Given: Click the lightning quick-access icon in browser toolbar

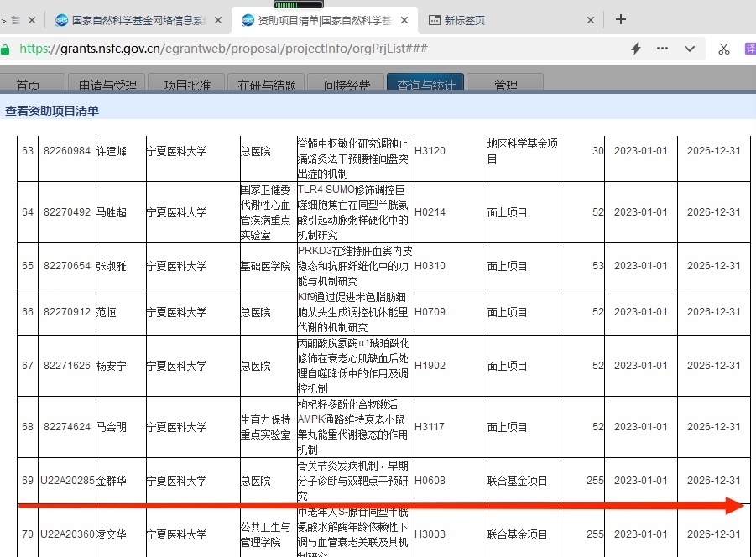Looking at the screenshot, I should [635, 49].
